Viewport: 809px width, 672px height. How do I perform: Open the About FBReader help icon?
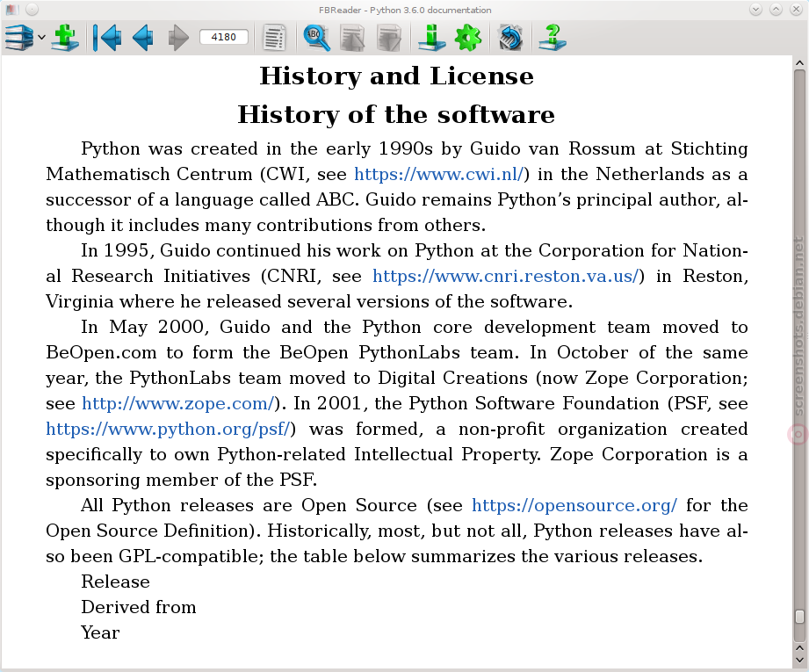tap(552, 38)
